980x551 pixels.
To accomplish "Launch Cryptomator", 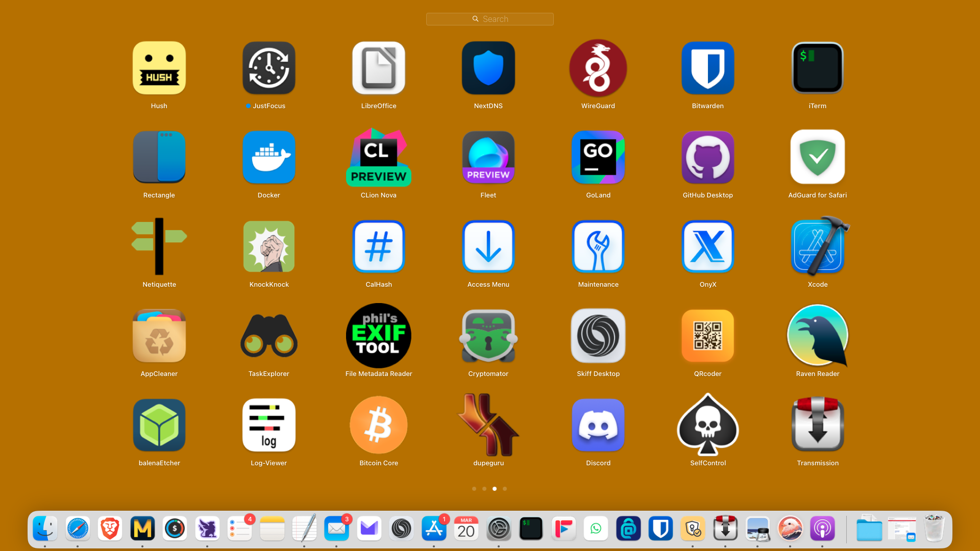I will tap(488, 336).
